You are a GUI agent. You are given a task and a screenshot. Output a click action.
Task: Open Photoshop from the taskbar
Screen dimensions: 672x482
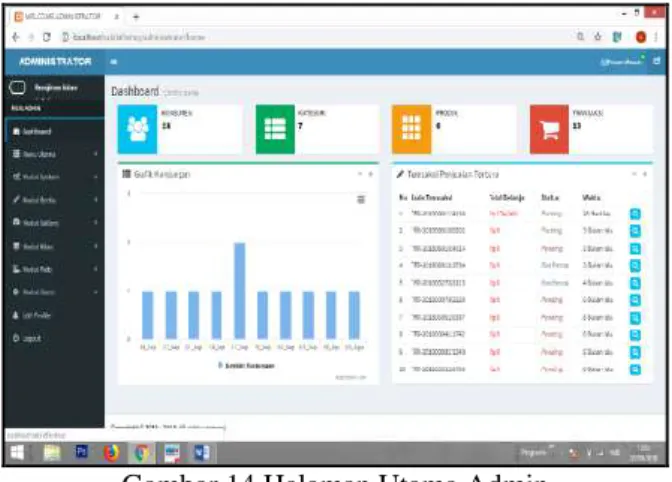click(81, 452)
